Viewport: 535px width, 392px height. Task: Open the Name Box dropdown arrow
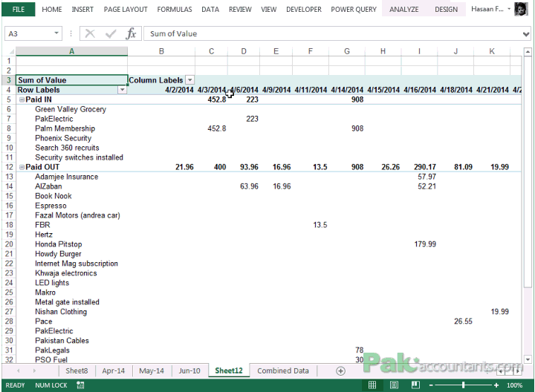56,33
